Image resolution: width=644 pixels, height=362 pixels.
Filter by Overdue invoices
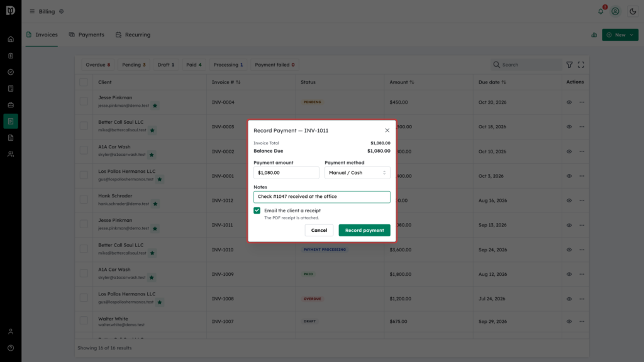[x=97, y=65]
